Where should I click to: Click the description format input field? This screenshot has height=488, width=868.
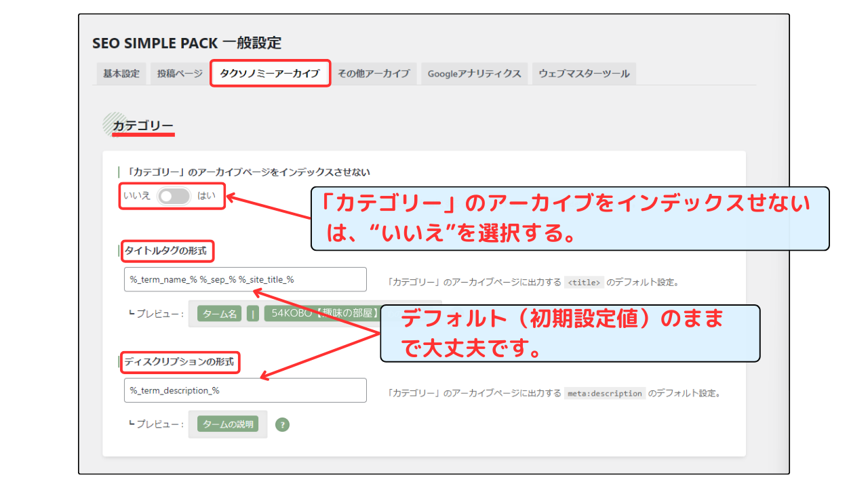point(245,390)
